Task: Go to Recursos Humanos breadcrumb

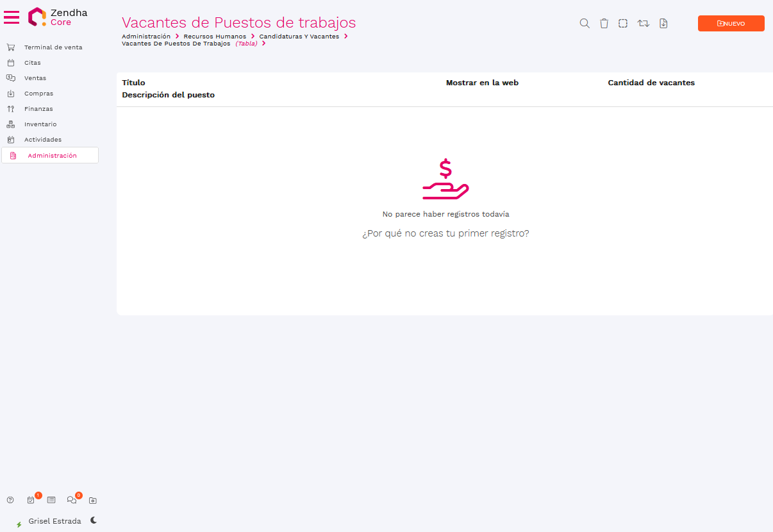Action: [215, 37]
